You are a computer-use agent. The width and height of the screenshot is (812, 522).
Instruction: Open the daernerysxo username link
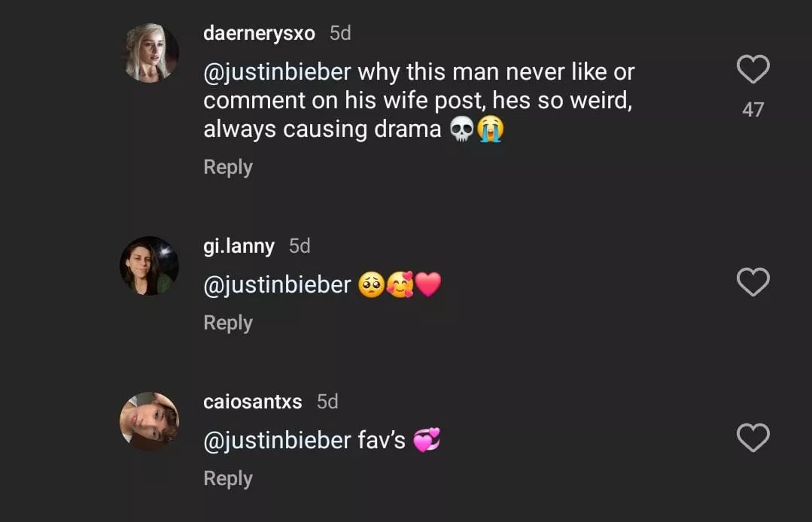click(259, 34)
